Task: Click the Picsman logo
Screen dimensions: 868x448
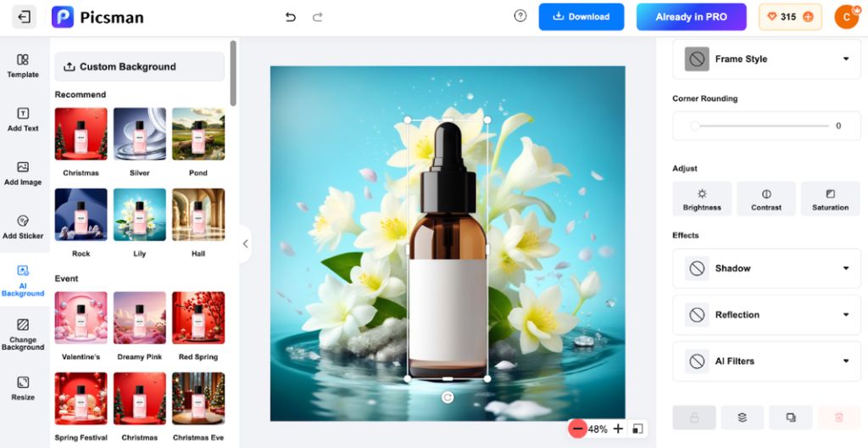Action: pyautogui.click(x=97, y=17)
